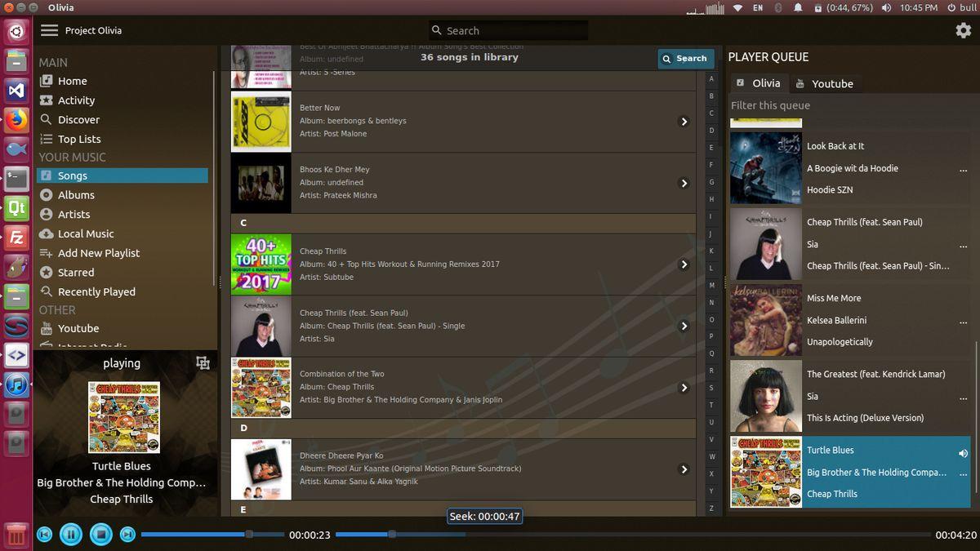The width and height of the screenshot is (980, 551).
Task: Jump to letter M in alphabet index
Action: click(711, 286)
